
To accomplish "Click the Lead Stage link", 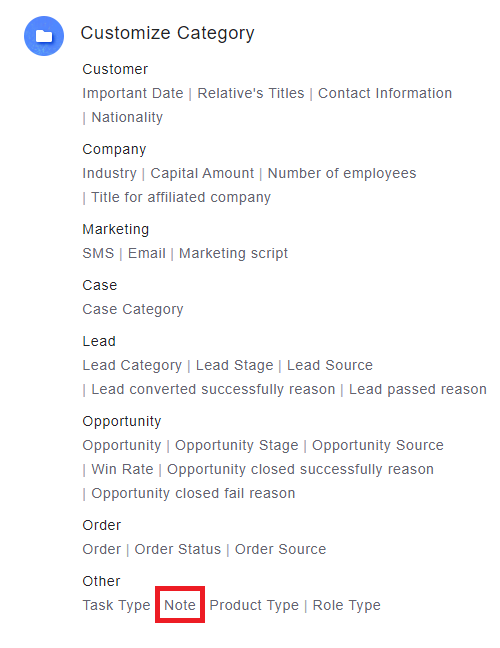I will [234, 365].
